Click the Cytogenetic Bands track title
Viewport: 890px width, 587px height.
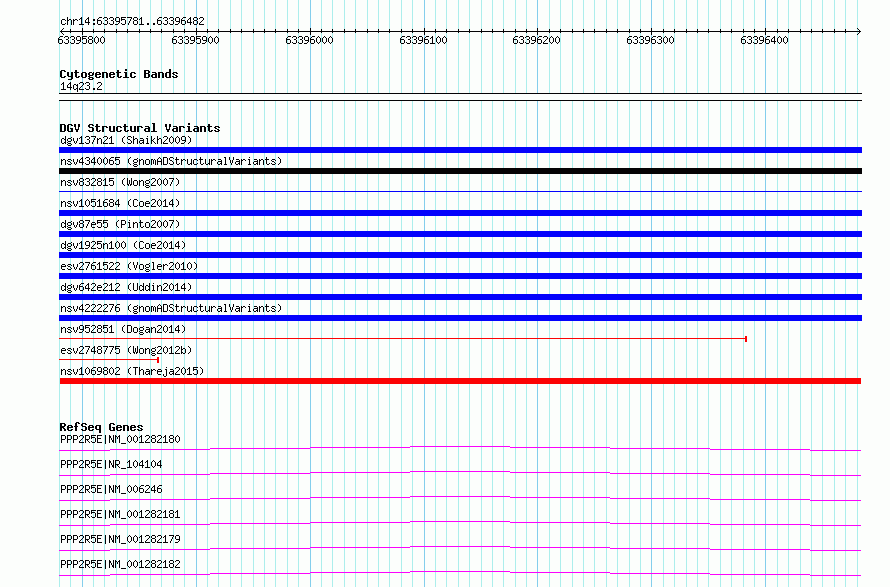[119, 74]
